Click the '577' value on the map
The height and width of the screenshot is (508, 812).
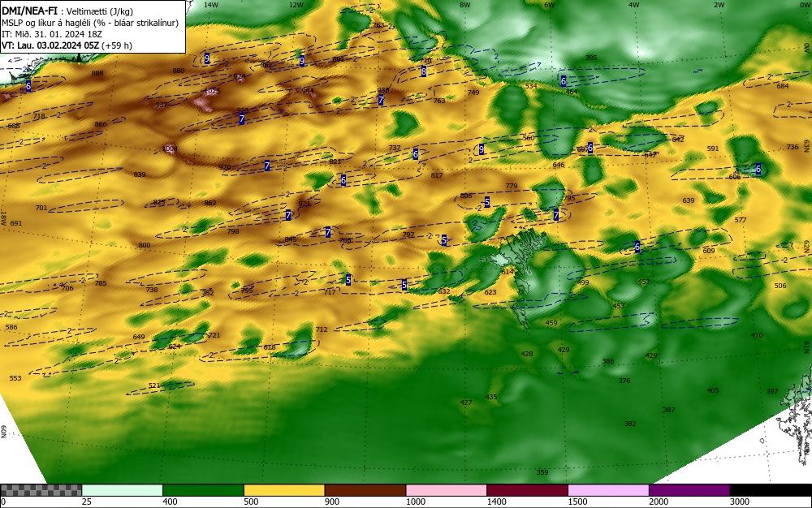pyautogui.click(x=741, y=220)
